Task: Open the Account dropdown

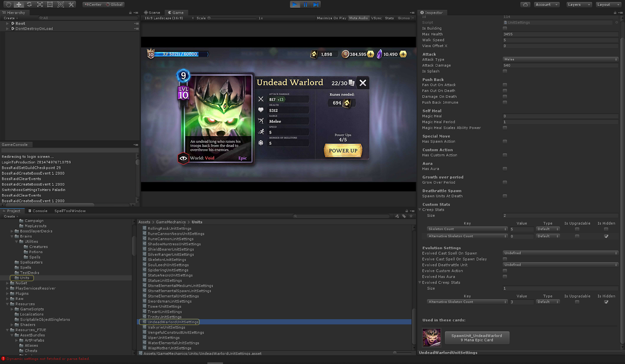Action: (546, 5)
